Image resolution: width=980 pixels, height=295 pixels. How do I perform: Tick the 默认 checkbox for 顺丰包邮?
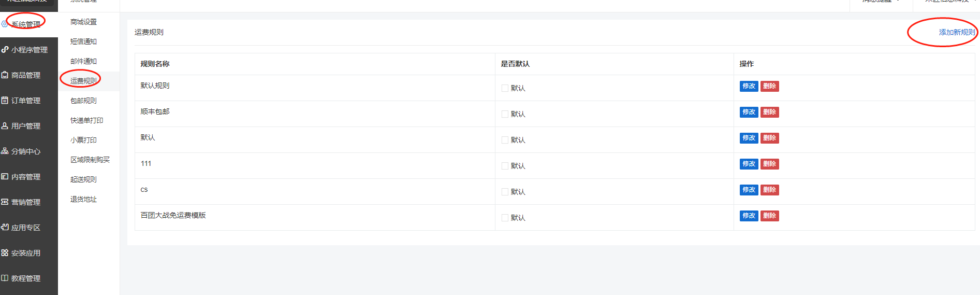(x=505, y=114)
